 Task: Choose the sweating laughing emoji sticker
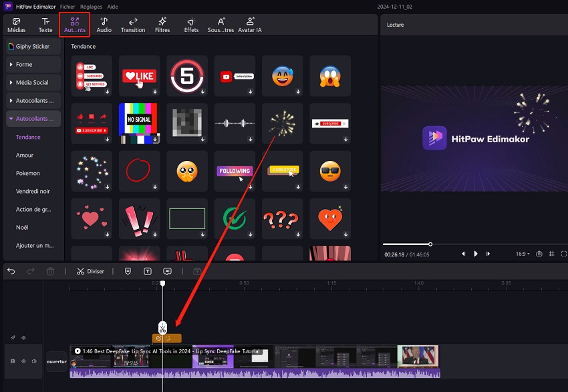[x=283, y=76]
